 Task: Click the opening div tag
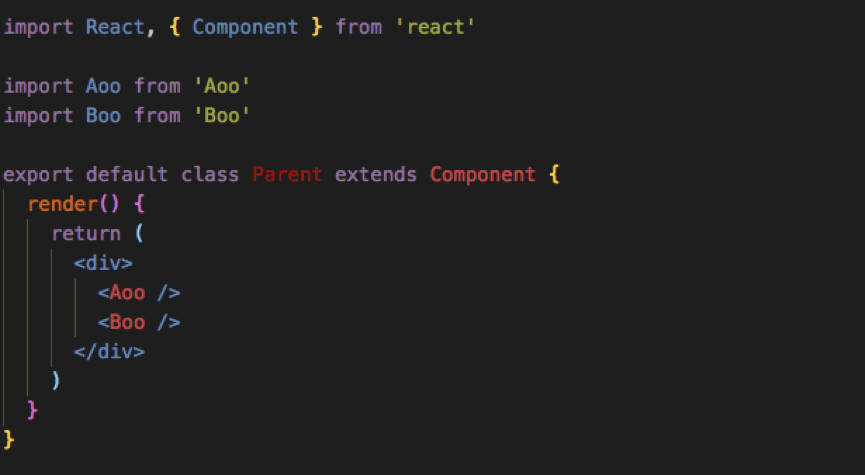pos(103,264)
